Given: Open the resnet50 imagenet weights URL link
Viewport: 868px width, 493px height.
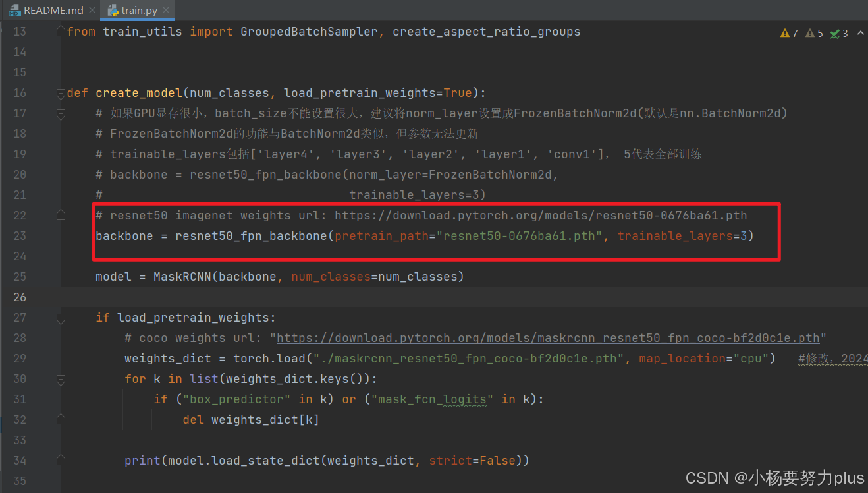Looking at the screenshot, I should pos(540,215).
